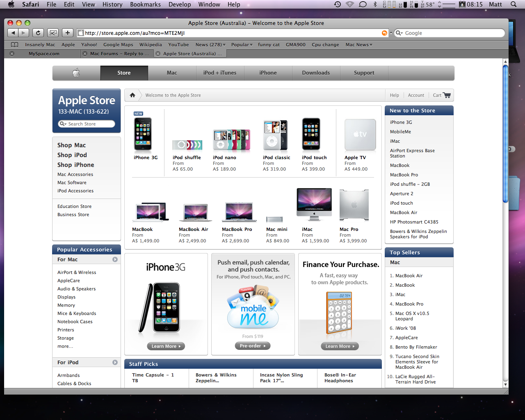This screenshot has height=420, width=525.
Task: Open the Develop menu
Action: pyautogui.click(x=180, y=4)
